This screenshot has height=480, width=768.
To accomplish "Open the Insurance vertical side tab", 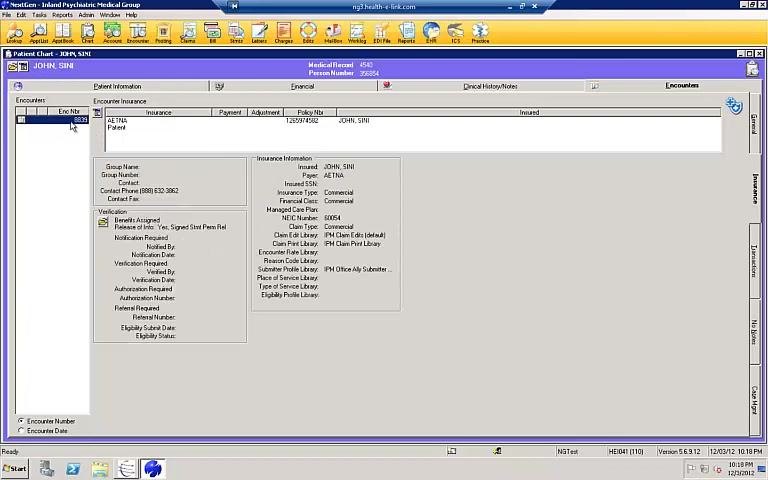I will (755, 189).
